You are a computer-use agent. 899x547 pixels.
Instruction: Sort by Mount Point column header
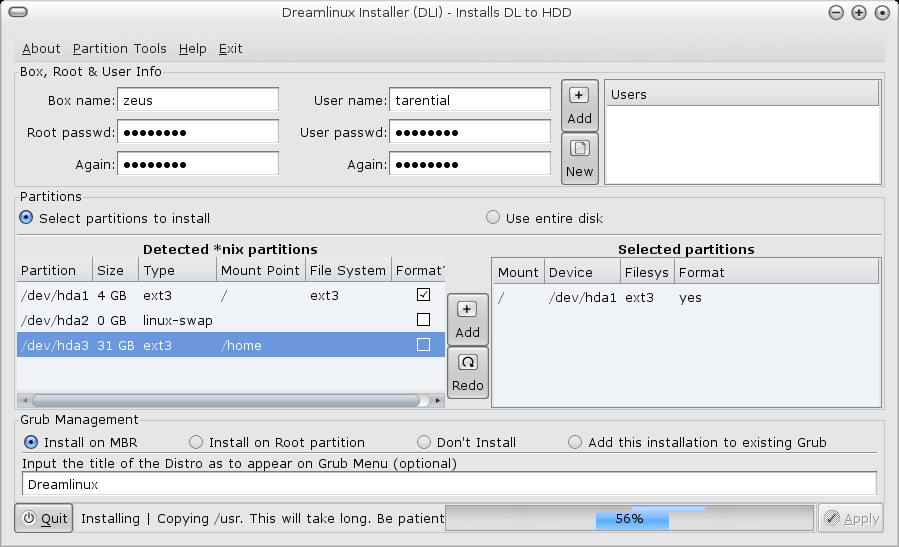(260, 270)
